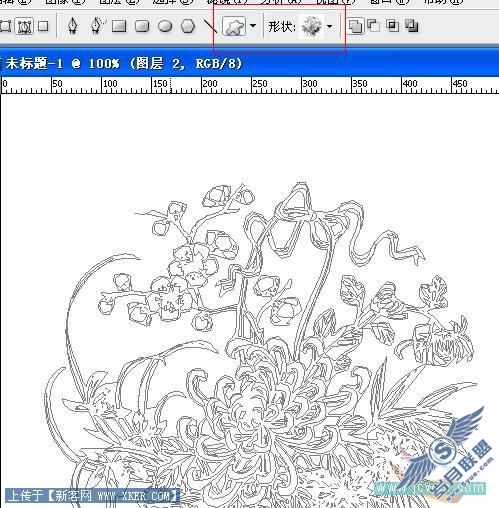Choose the Rectangle shape tool

click(x=119, y=26)
